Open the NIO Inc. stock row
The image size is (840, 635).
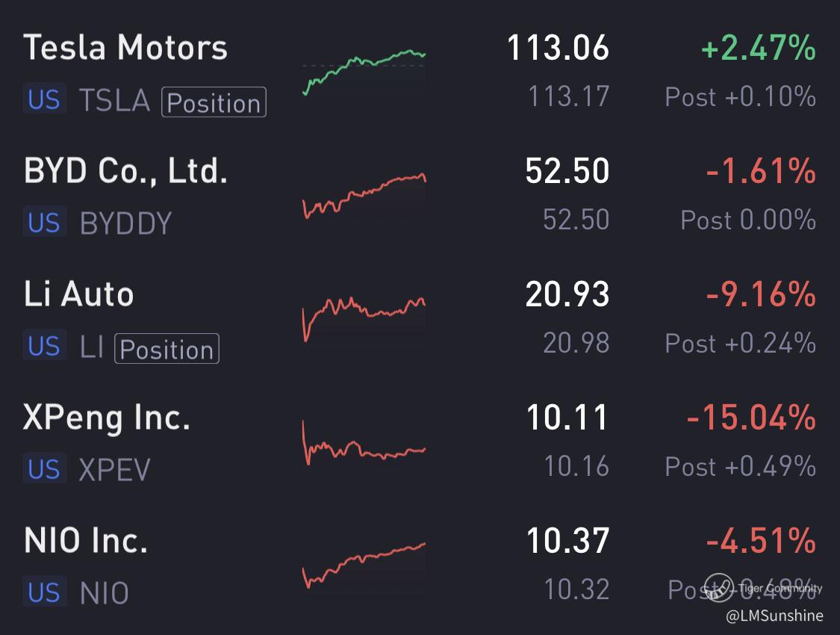(x=86, y=540)
